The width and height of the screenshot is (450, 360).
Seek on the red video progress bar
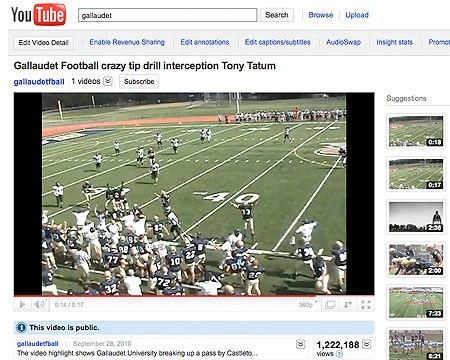[194, 296]
